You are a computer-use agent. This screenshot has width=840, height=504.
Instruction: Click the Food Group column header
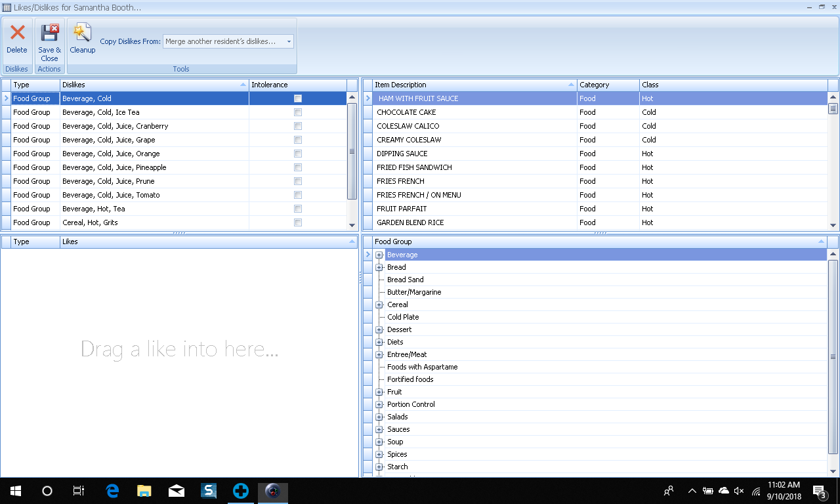(x=600, y=241)
